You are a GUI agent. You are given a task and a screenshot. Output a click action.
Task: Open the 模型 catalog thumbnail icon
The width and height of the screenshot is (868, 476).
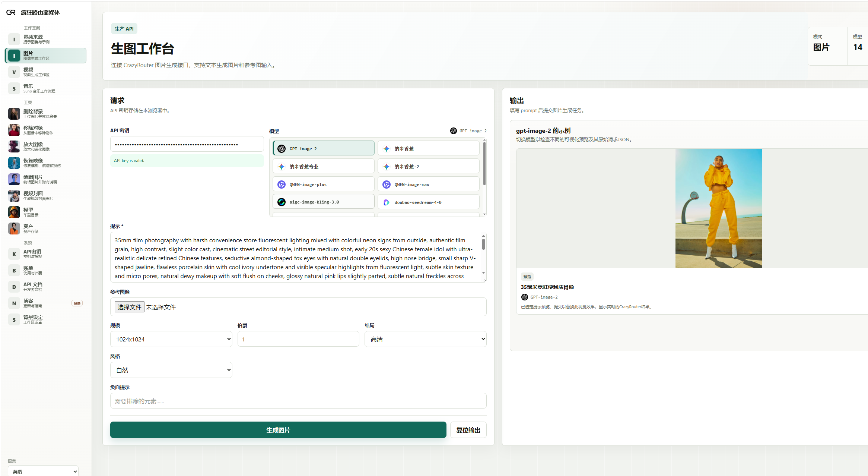[x=14, y=212]
